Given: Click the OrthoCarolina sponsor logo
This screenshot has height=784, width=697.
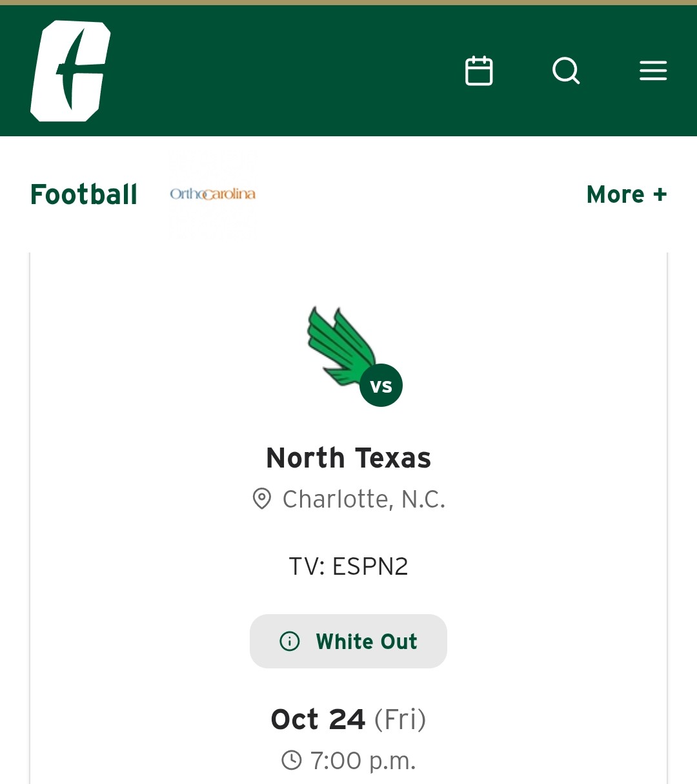Looking at the screenshot, I should coord(212,194).
